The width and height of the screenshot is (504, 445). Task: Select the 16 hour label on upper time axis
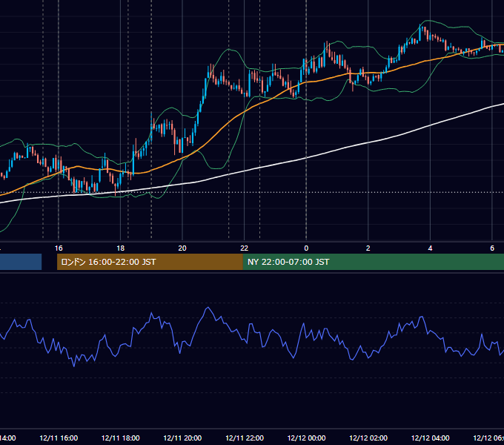click(x=59, y=248)
